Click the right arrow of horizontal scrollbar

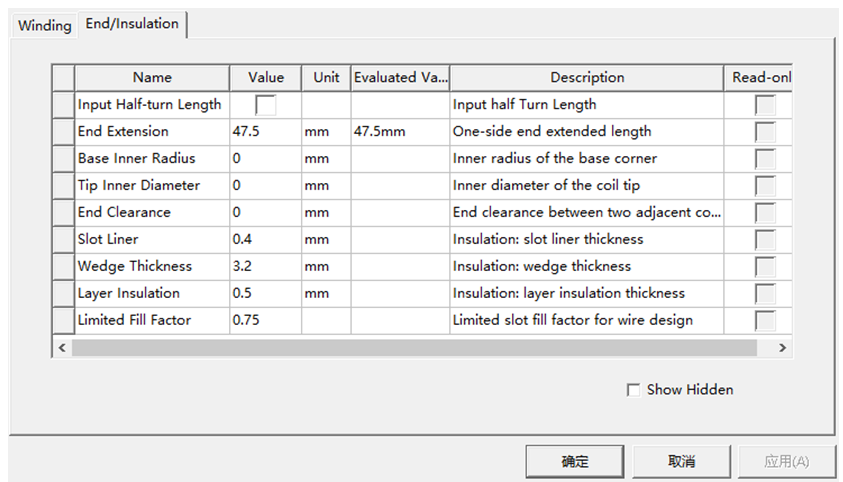click(x=782, y=348)
